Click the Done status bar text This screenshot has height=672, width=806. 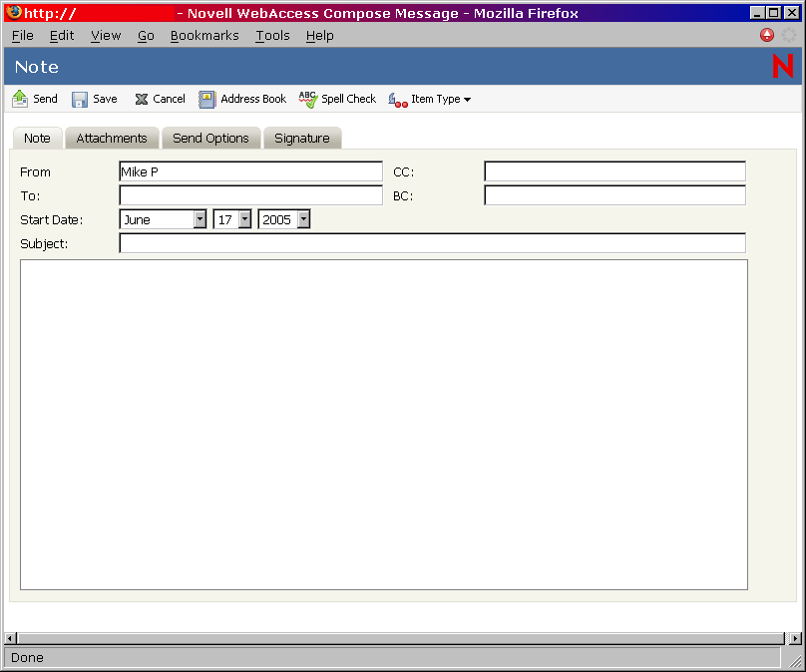coord(27,658)
